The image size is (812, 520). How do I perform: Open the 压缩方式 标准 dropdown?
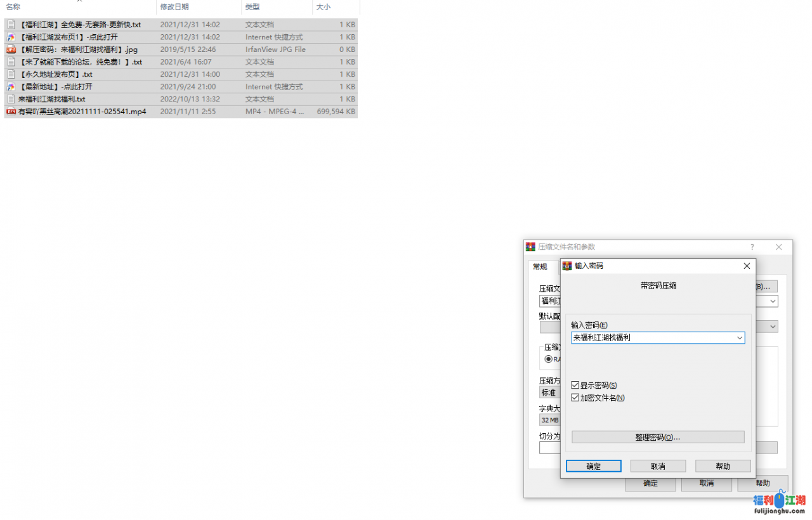click(549, 393)
